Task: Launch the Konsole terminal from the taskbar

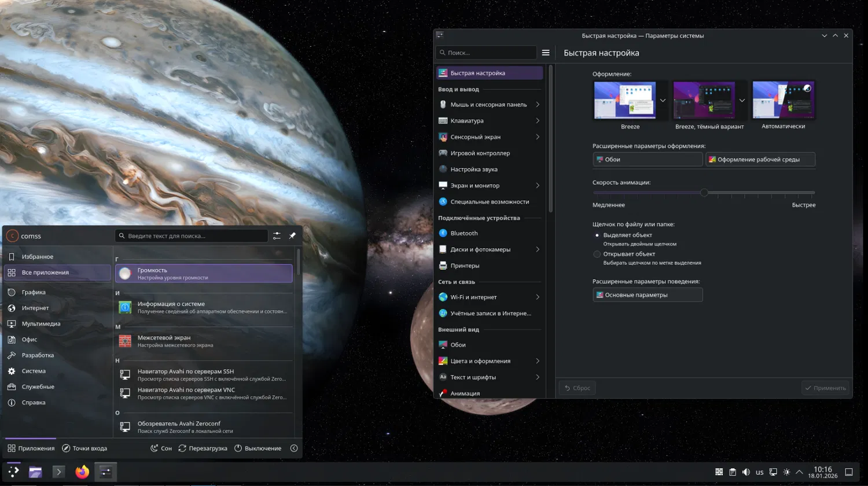Action: (x=58, y=472)
